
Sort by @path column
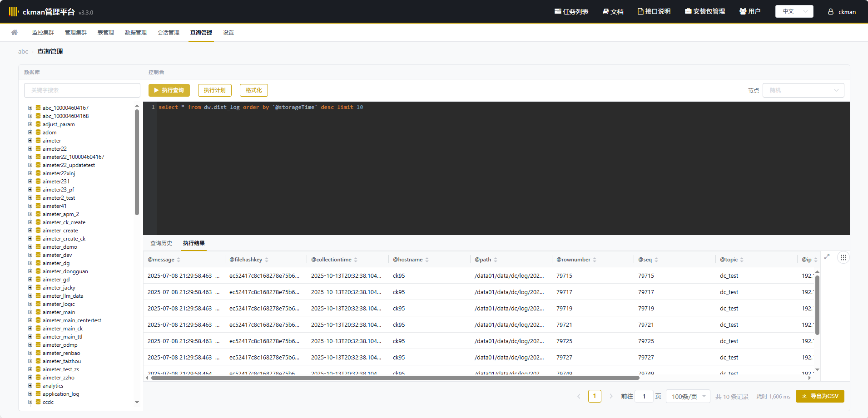496,260
